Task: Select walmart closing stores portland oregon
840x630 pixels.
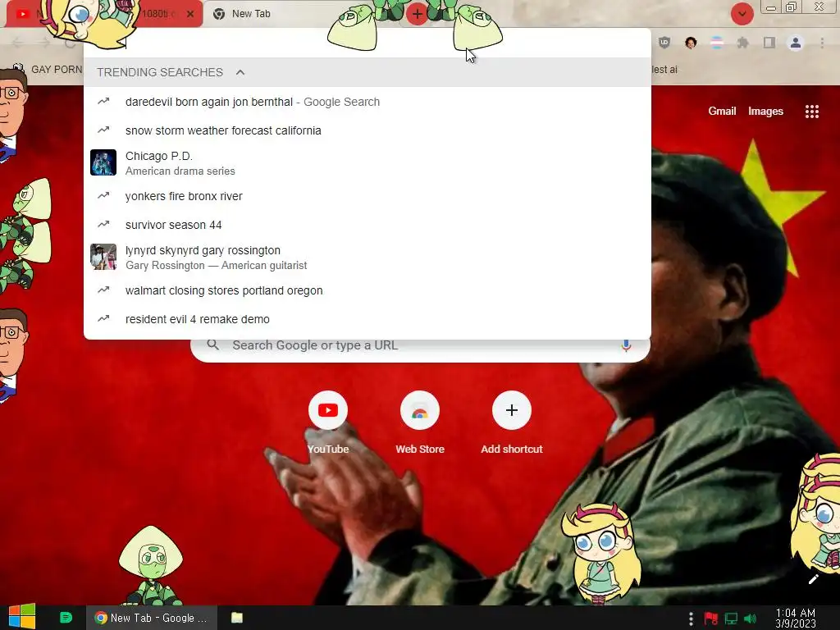Action: 367,290
